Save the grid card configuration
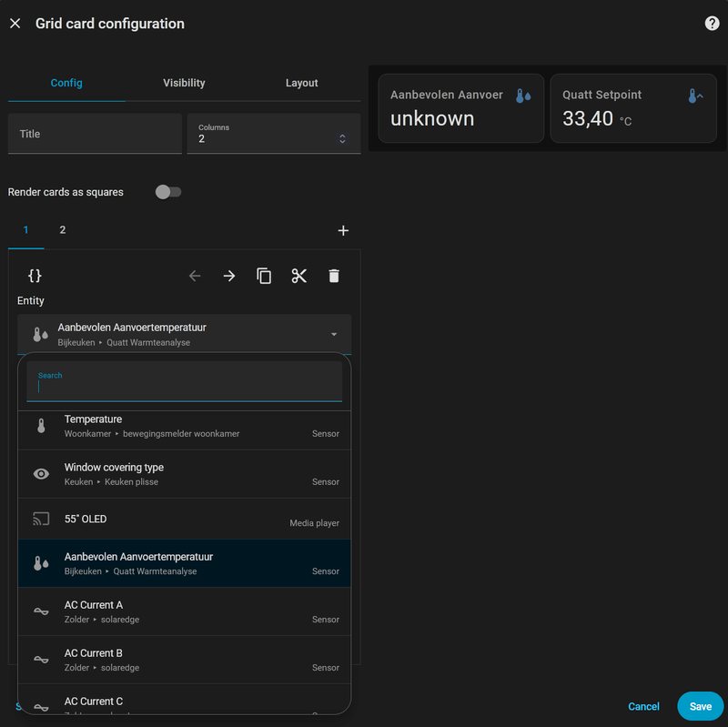 pos(700,706)
